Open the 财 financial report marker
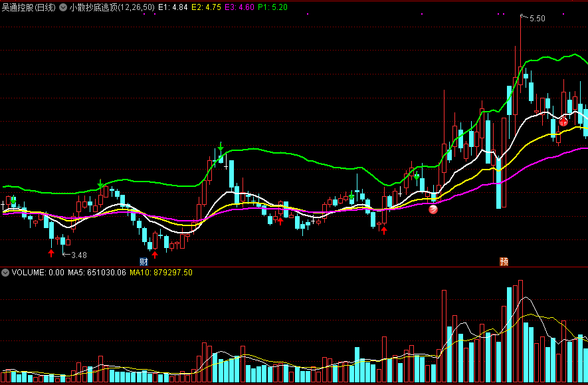The width and height of the screenshot is (588, 385). point(144,261)
